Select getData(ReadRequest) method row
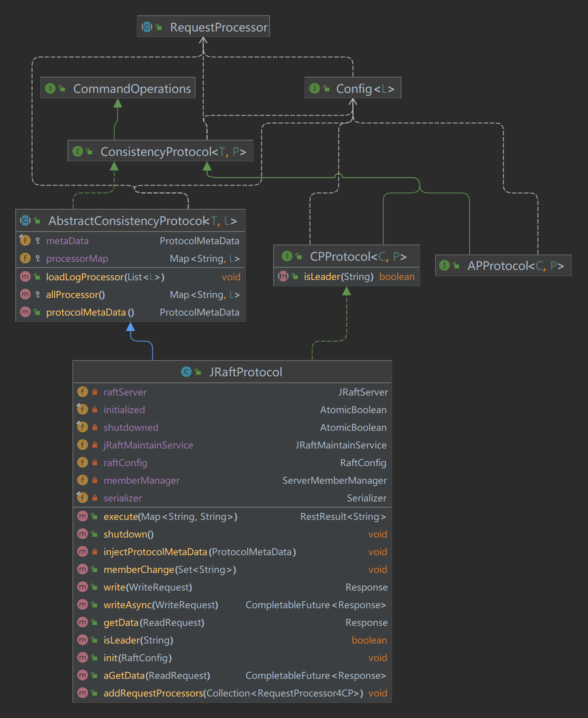The image size is (588, 718). coord(232,622)
